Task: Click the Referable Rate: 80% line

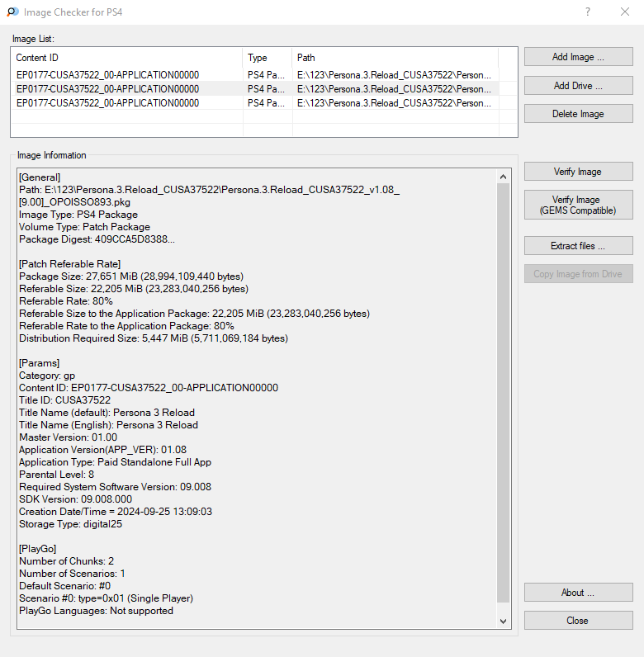Action: point(66,301)
